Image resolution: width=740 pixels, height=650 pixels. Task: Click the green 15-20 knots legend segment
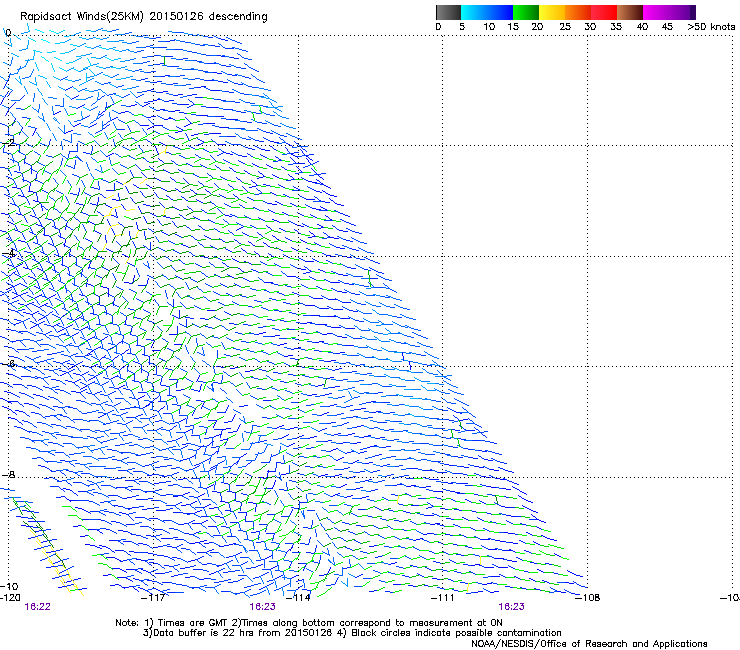[x=526, y=12]
